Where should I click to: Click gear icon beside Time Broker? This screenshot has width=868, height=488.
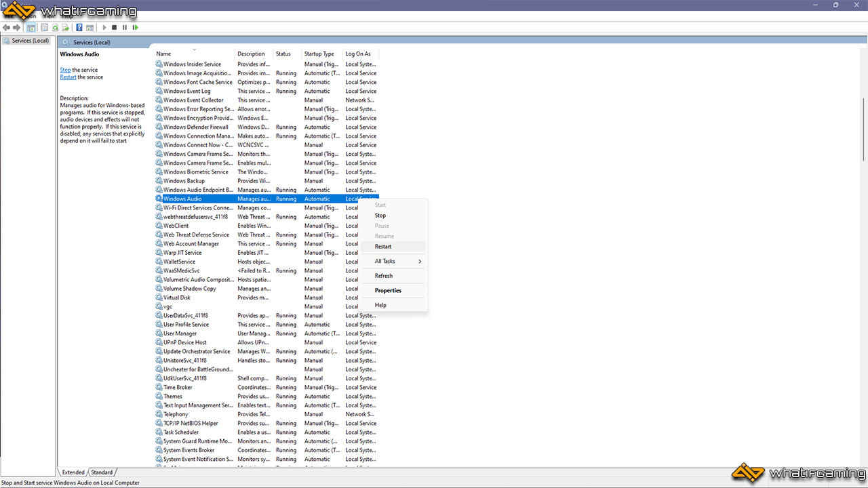click(x=159, y=388)
